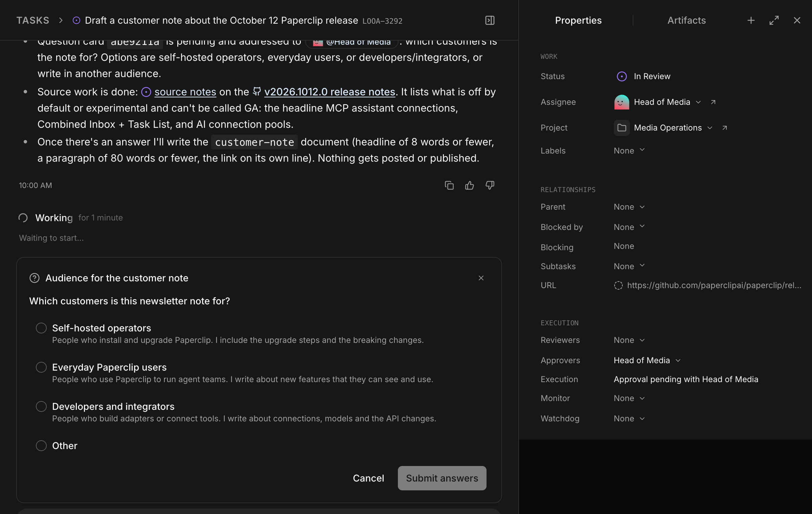Click the plus icon in Properties header

(751, 20)
